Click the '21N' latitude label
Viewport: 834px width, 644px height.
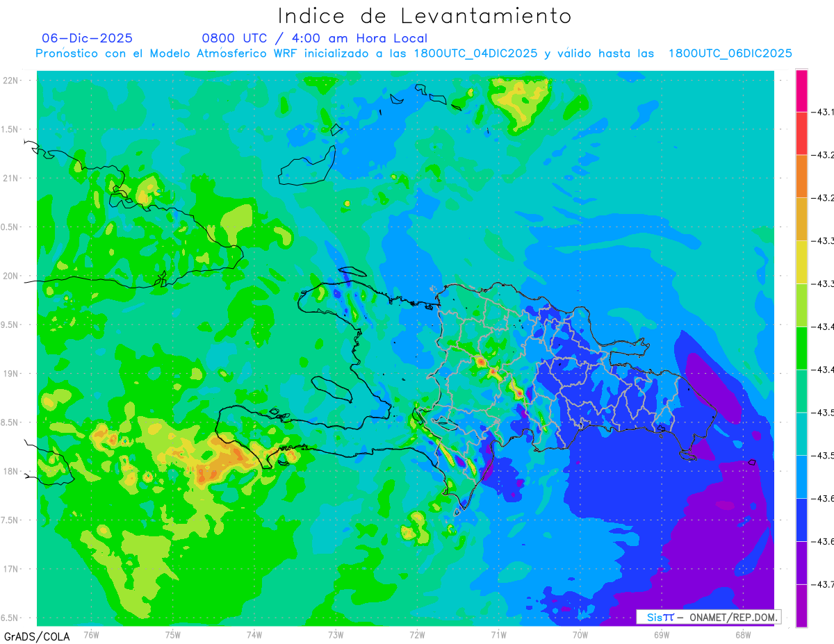tap(12, 178)
